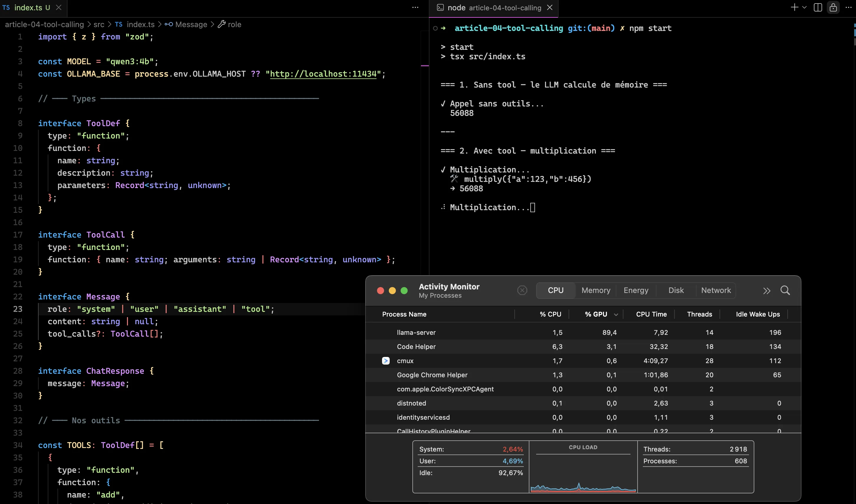
Task: Click the new terminal plus icon
Action: point(794,7)
